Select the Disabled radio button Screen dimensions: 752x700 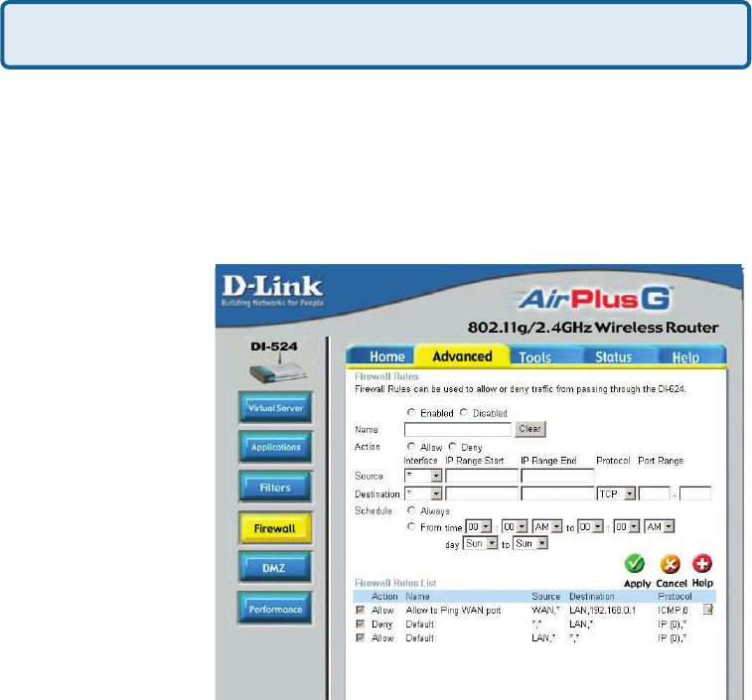463,412
